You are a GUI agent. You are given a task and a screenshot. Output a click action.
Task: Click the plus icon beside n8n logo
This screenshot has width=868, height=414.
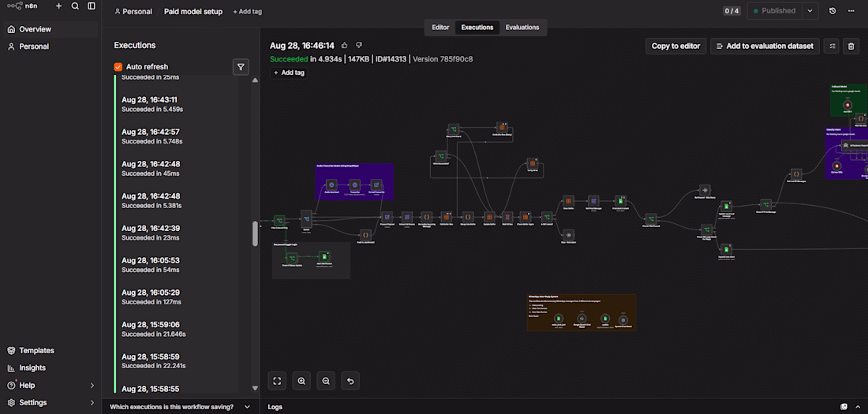(58, 6)
